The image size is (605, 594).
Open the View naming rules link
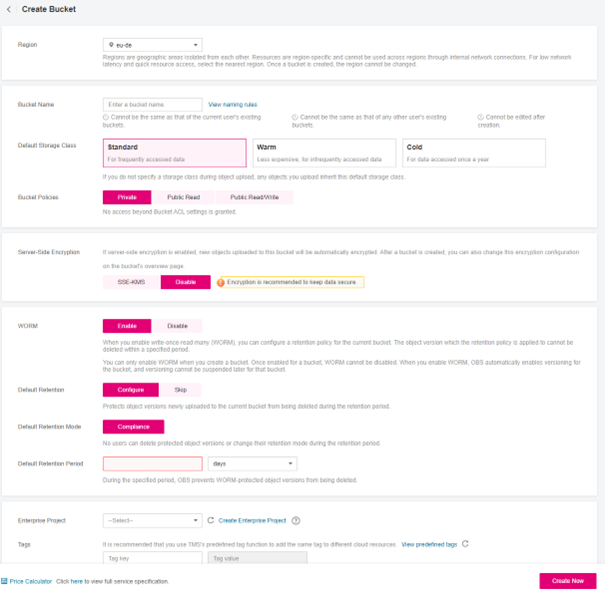click(233, 104)
